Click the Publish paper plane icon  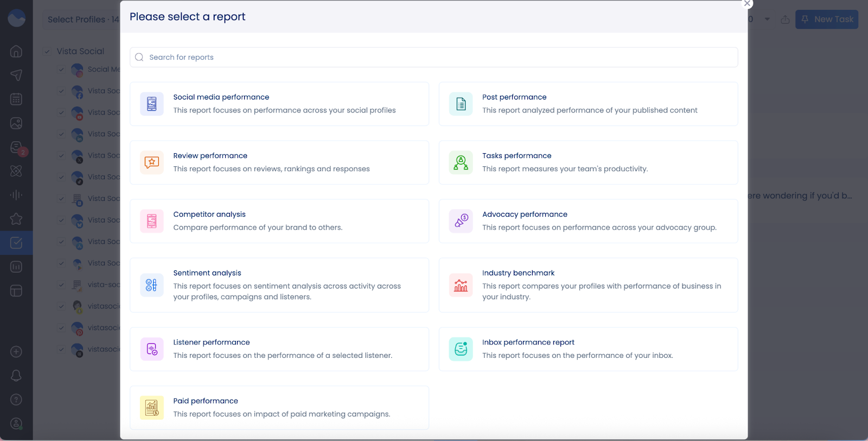coord(16,75)
